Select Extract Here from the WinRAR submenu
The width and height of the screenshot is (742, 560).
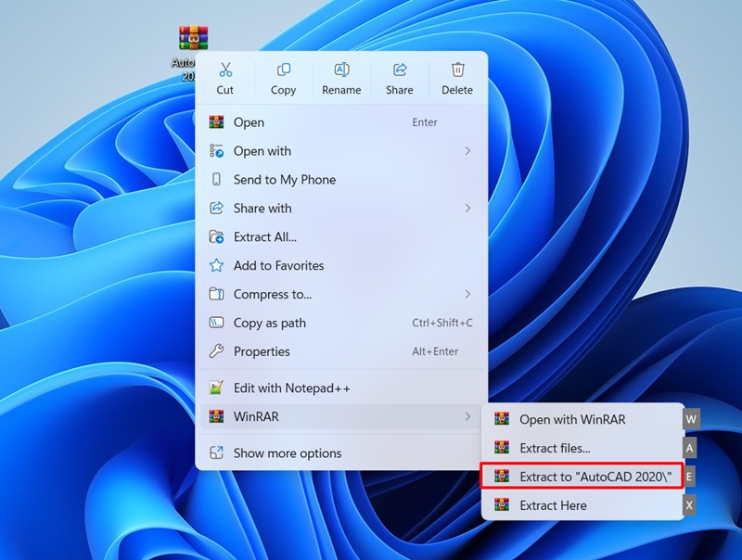553,505
